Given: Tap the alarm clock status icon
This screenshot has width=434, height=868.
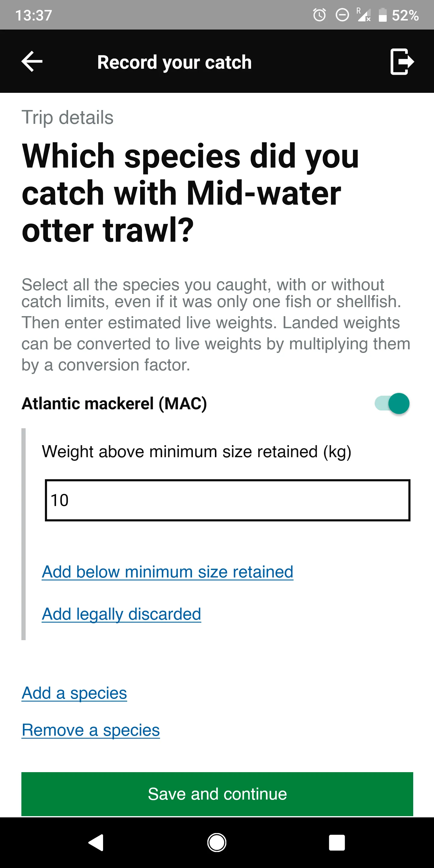Looking at the screenshot, I should 319,15.
